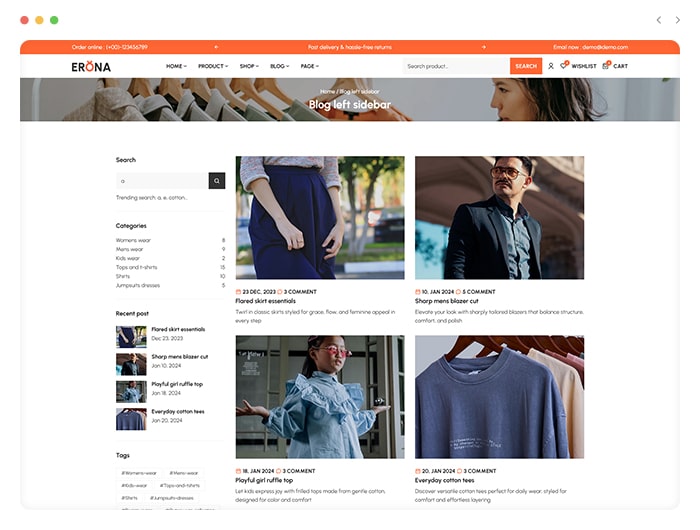Open the Page menu item
The width and height of the screenshot is (700, 530).
point(310,66)
